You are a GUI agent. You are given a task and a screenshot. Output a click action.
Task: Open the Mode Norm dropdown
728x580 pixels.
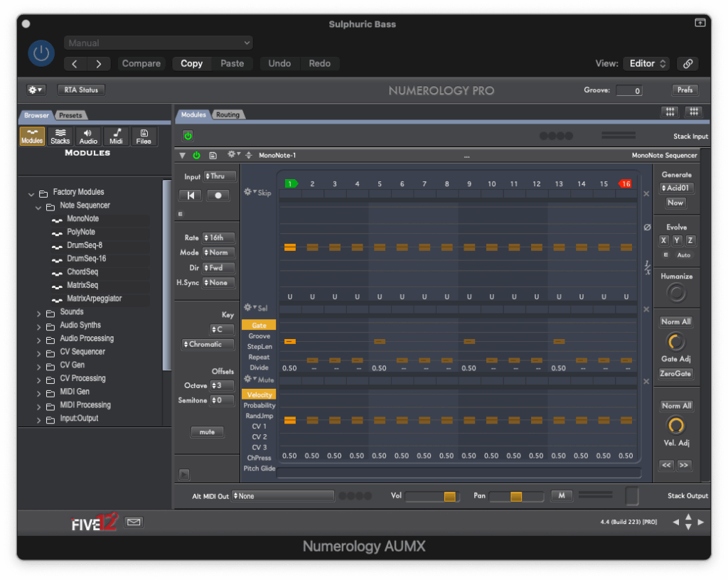click(x=218, y=252)
